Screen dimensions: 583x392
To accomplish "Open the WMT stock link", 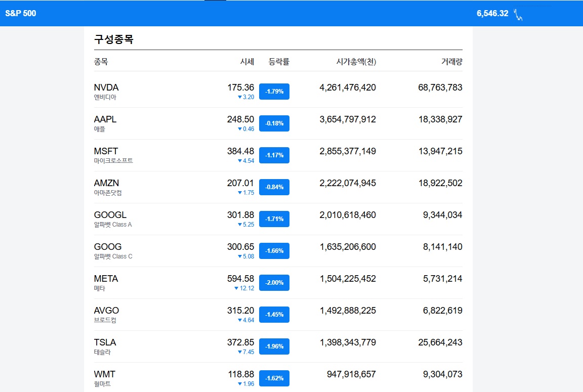I will coord(105,374).
